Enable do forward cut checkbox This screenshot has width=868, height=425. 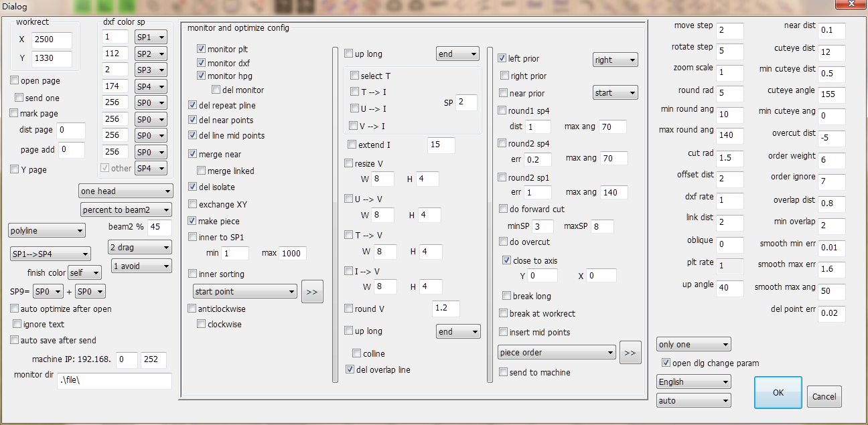tap(504, 209)
